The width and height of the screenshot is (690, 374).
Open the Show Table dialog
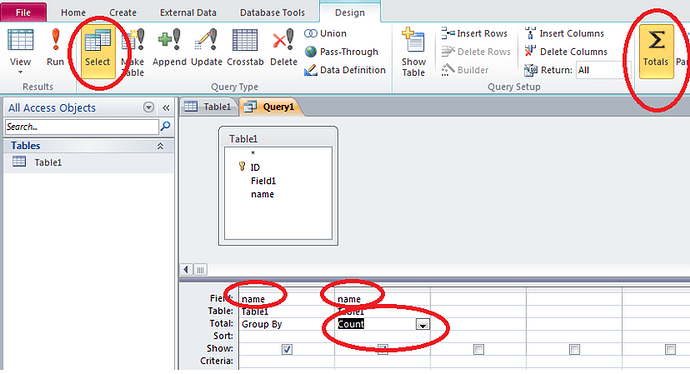point(414,53)
